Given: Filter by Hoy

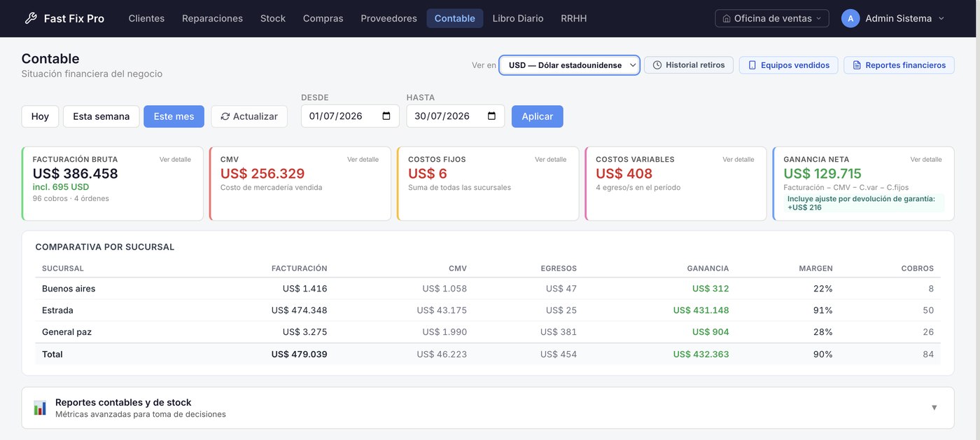Looking at the screenshot, I should (x=40, y=116).
